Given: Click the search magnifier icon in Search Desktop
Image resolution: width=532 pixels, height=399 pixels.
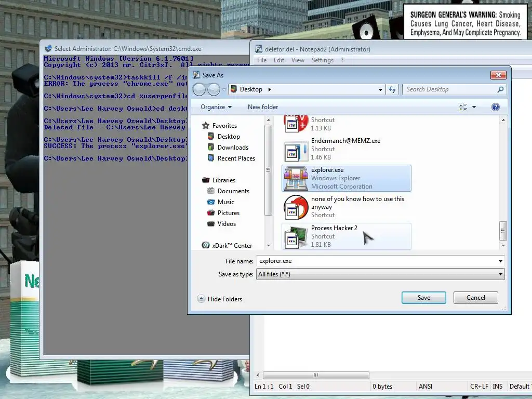Looking at the screenshot, I should (x=500, y=89).
